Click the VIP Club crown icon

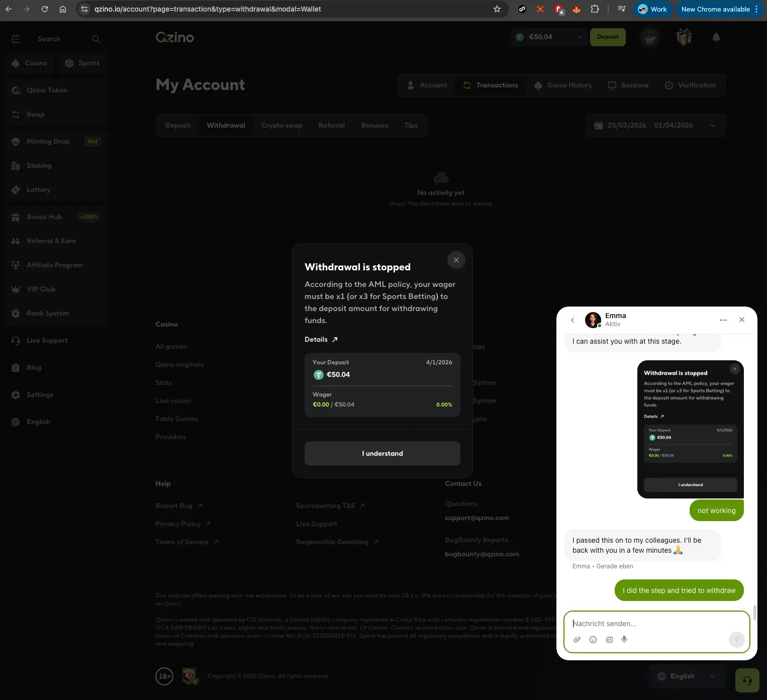pos(16,289)
